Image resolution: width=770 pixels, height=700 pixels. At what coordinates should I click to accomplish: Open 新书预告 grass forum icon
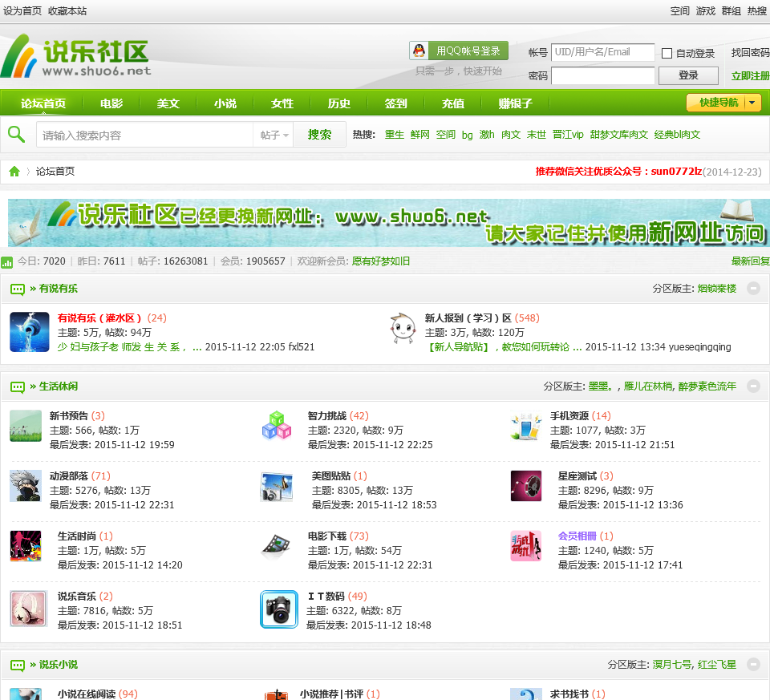tap(26, 426)
